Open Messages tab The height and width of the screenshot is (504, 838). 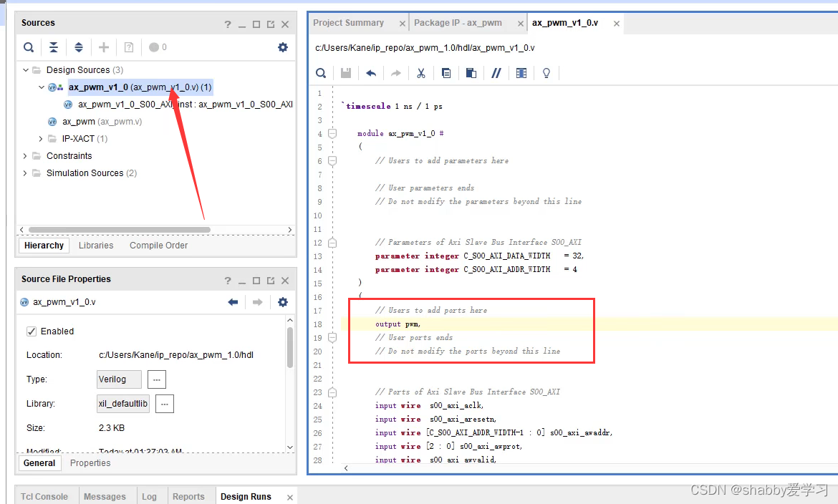[105, 497]
